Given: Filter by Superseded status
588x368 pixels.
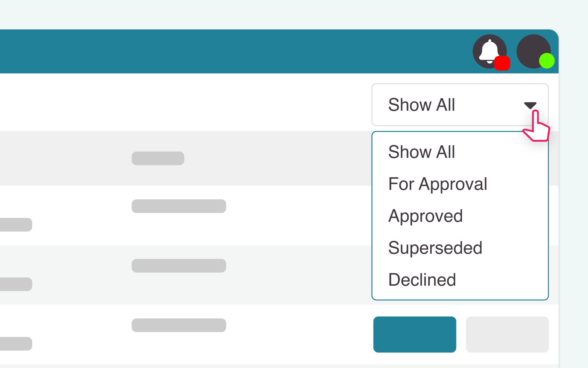Looking at the screenshot, I should (435, 248).
